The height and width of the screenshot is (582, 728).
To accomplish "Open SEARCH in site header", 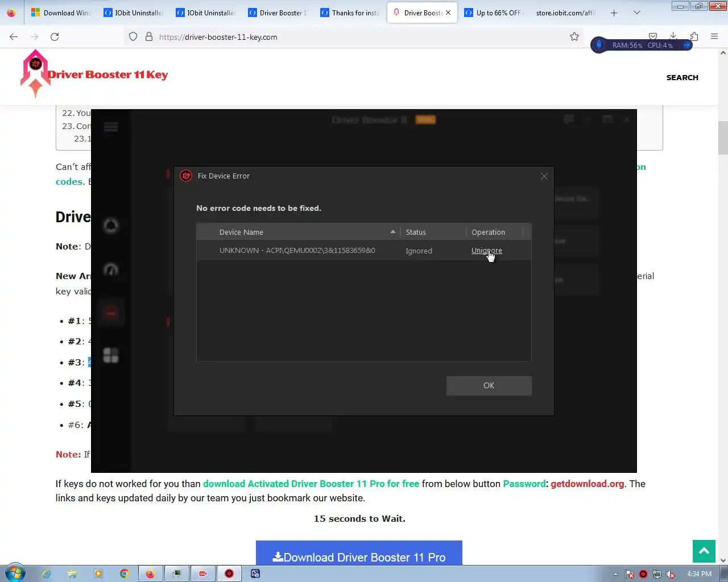I will [682, 77].
